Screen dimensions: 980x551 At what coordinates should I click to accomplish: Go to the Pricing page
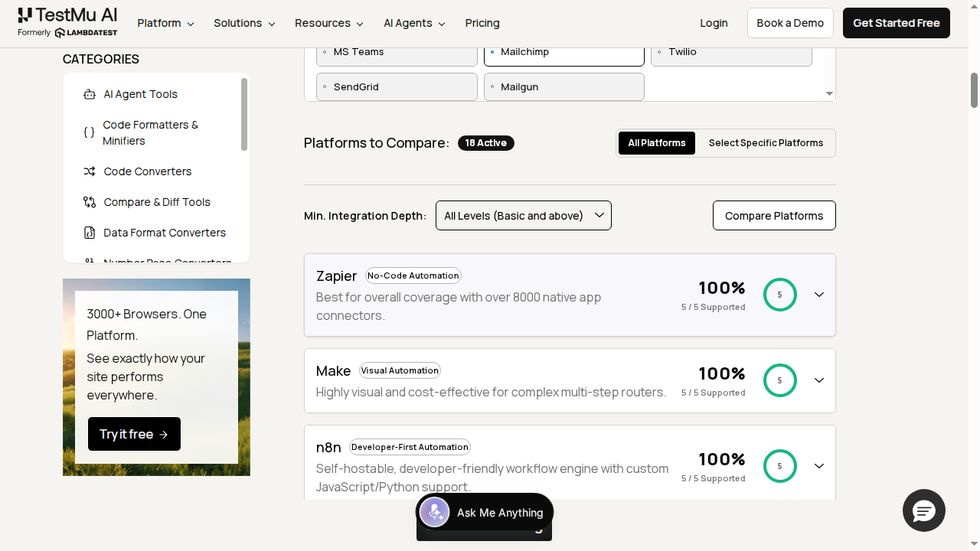click(482, 23)
